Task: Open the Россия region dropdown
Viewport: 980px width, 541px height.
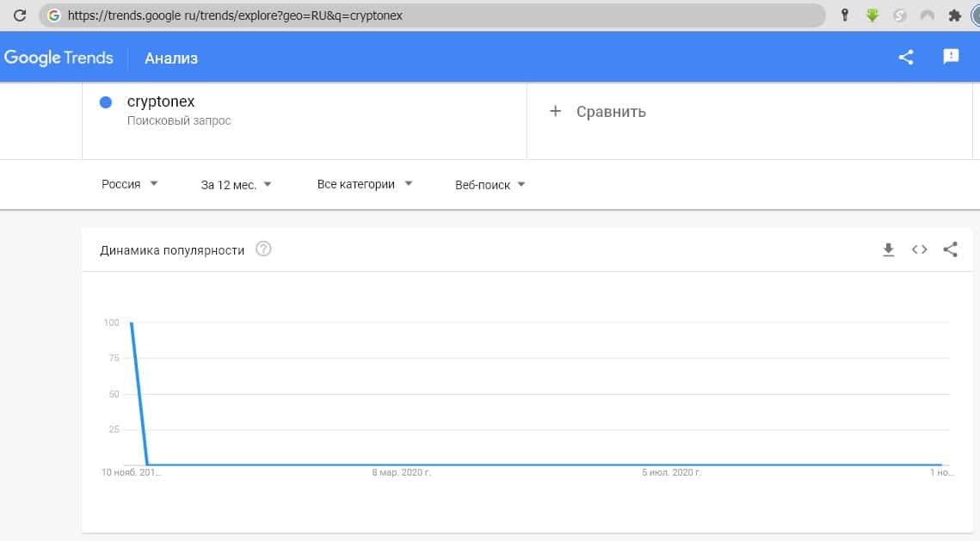Action: (x=130, y=184)
